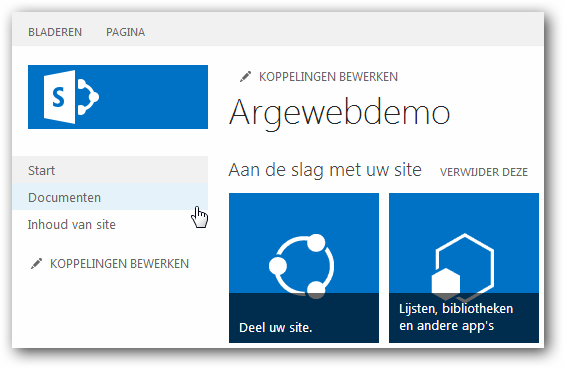Click the 'Aan de slag met uw site' heading
Screen dimensions: 564x368
click(x=325, y=171)
